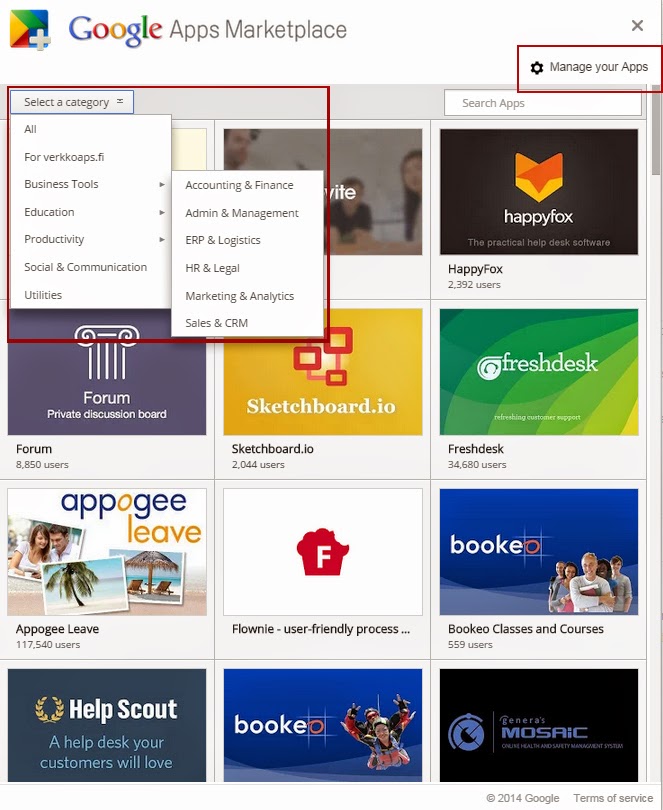Open the Freshdesk app icon

(x=539, y=371)
